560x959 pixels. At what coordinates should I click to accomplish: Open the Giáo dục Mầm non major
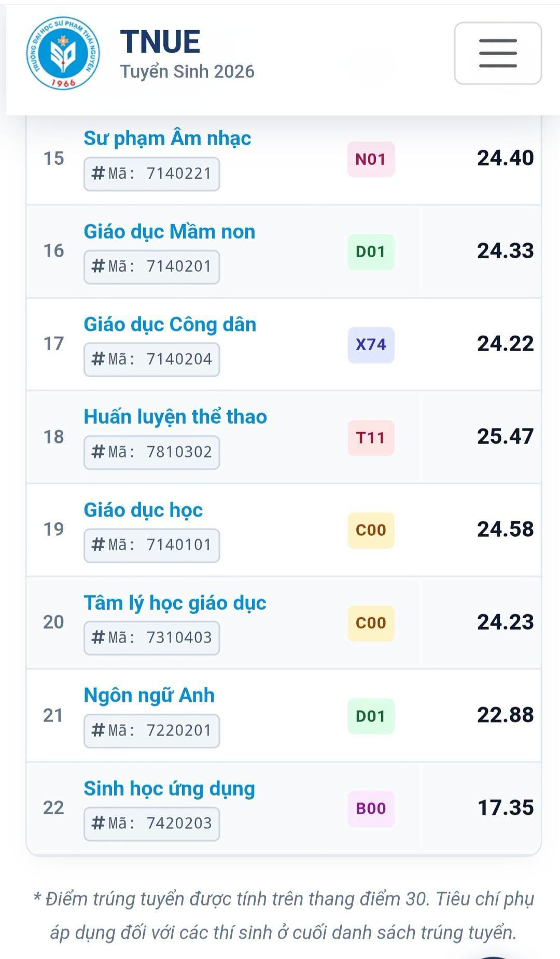pos(169,232)
